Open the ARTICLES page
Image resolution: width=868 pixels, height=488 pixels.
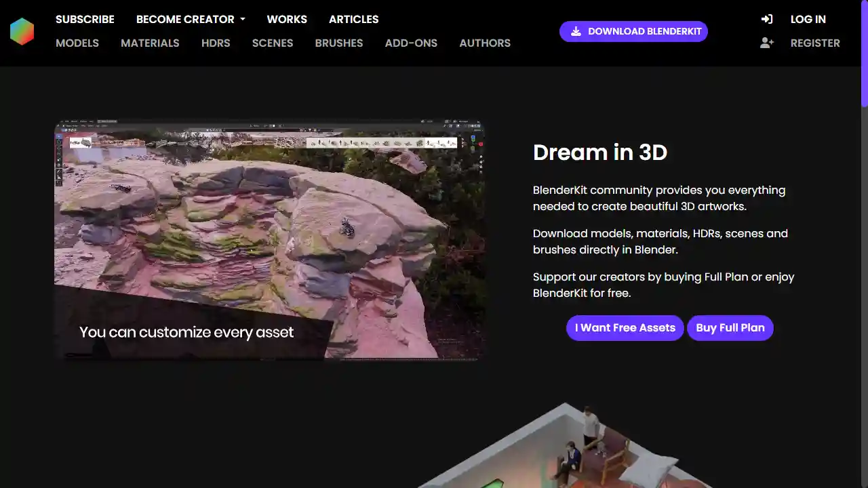[353, 19]
